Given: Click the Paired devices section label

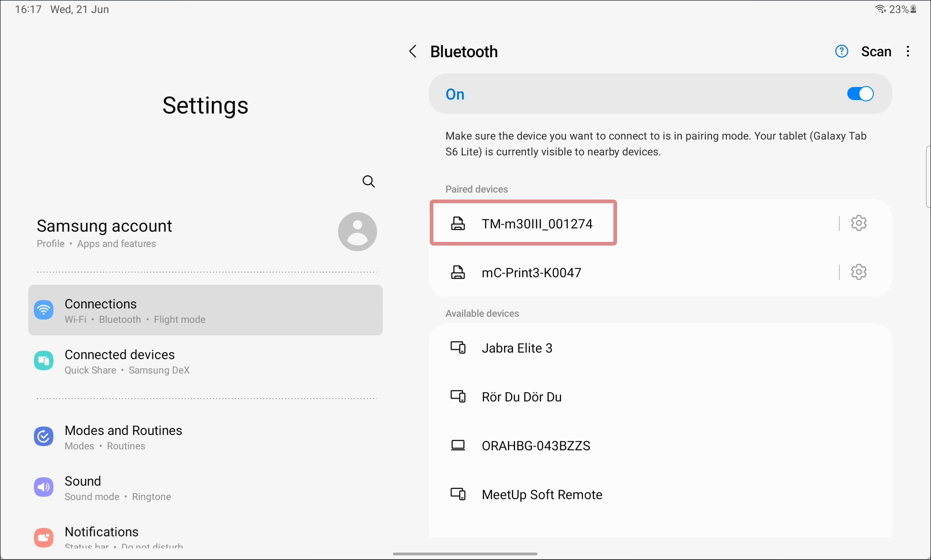Looking at the screenshot, I should coord(477,189).
